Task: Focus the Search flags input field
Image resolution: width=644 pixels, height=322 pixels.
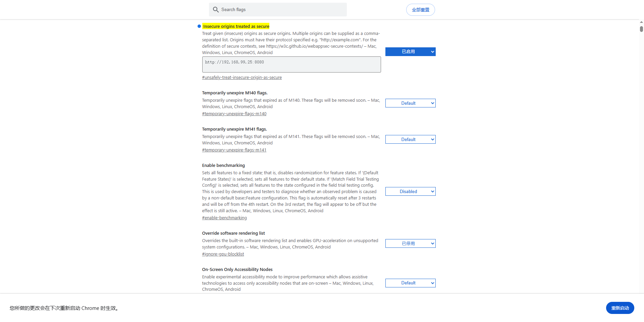Action: 282,10
